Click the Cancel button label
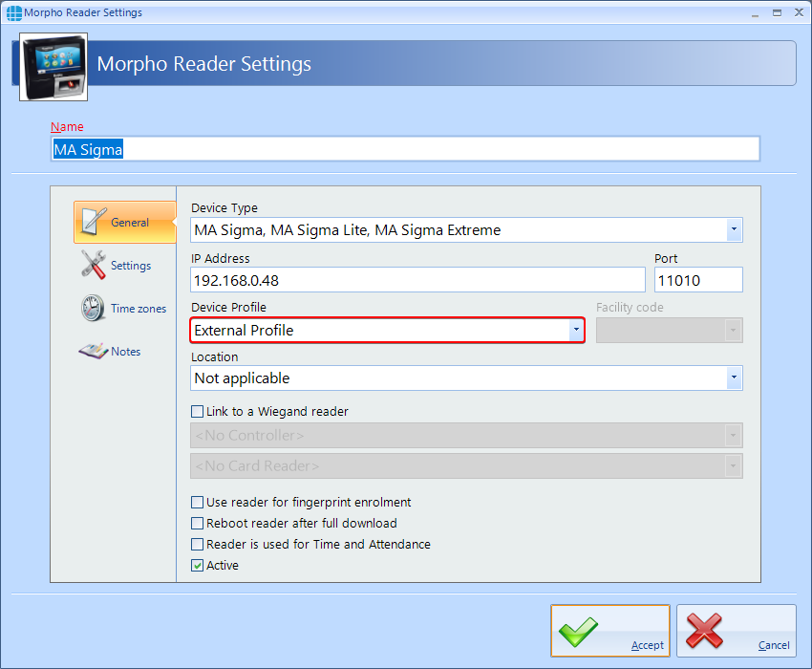Image resolution: width=812 pixels, height=669 pixels. (x=774, y=645)
